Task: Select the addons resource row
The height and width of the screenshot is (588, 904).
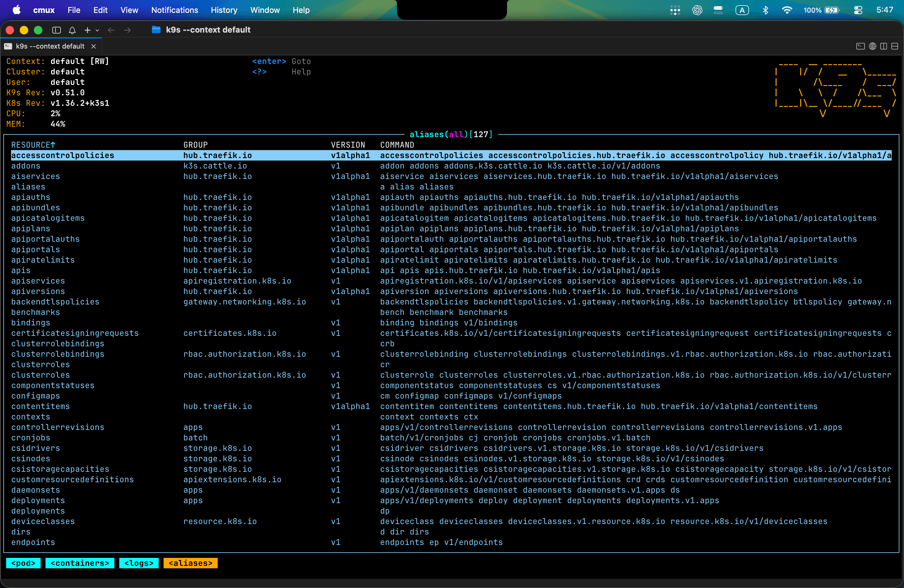Action: pos(451,166)
